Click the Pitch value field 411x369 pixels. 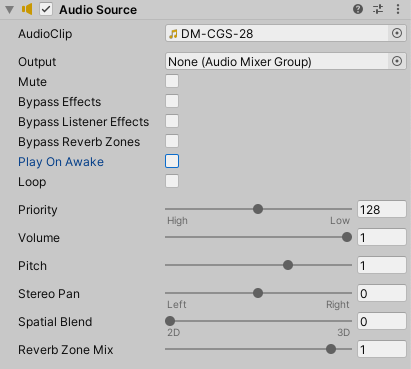(x=382, y=265)
